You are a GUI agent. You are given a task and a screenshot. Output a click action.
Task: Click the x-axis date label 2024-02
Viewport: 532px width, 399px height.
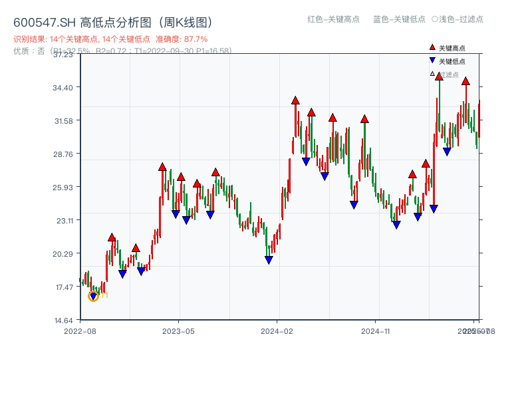tap(277, 331)
